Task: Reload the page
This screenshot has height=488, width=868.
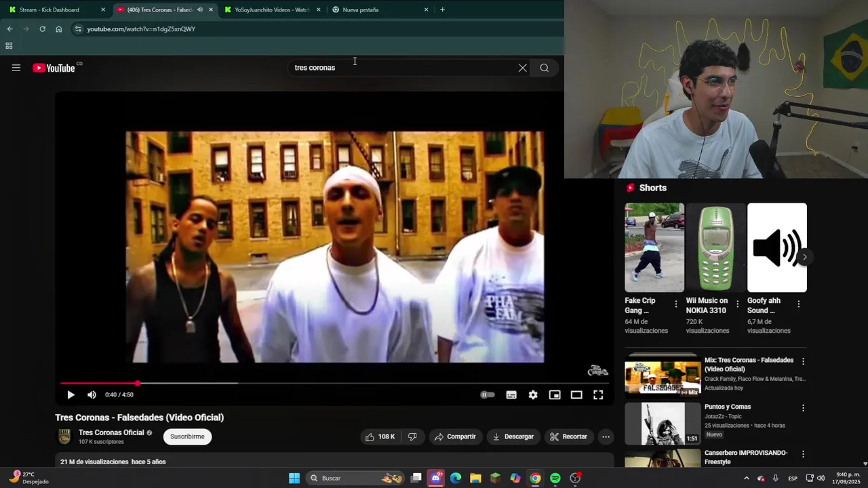Action: (x=42, y=29)
